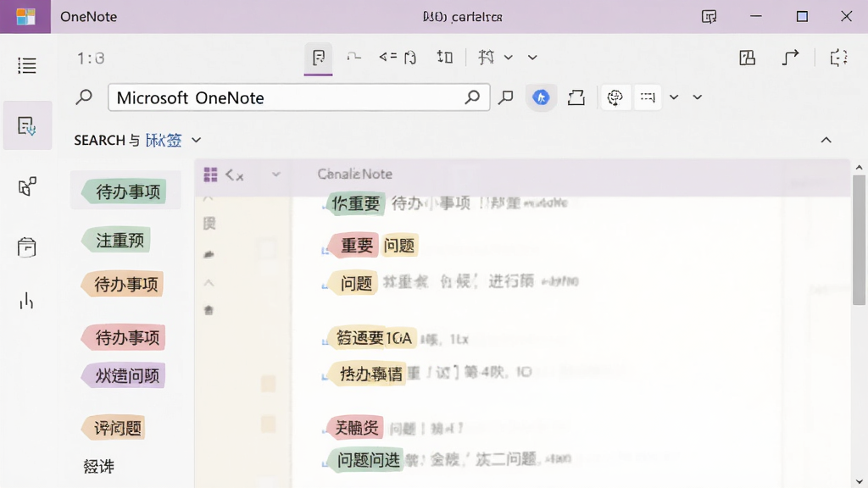Click the magnifier left of search box
The image size is (868, 488).
[84, 97]
